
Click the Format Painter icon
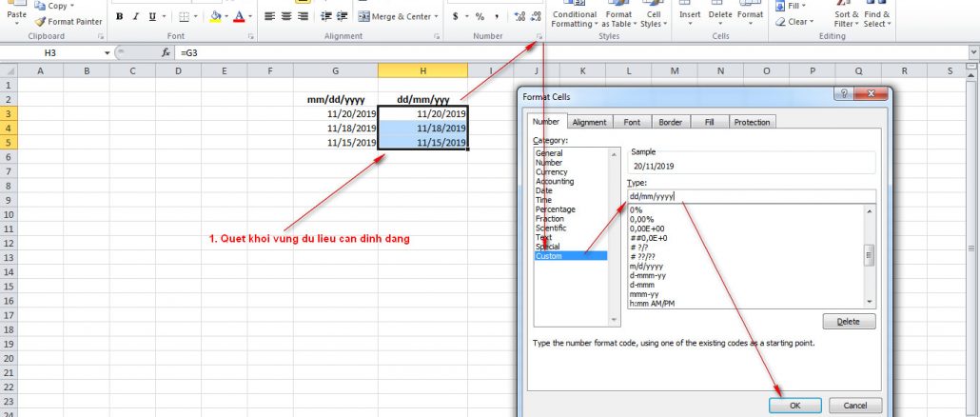pyautogui.click(x=41, y=21)
